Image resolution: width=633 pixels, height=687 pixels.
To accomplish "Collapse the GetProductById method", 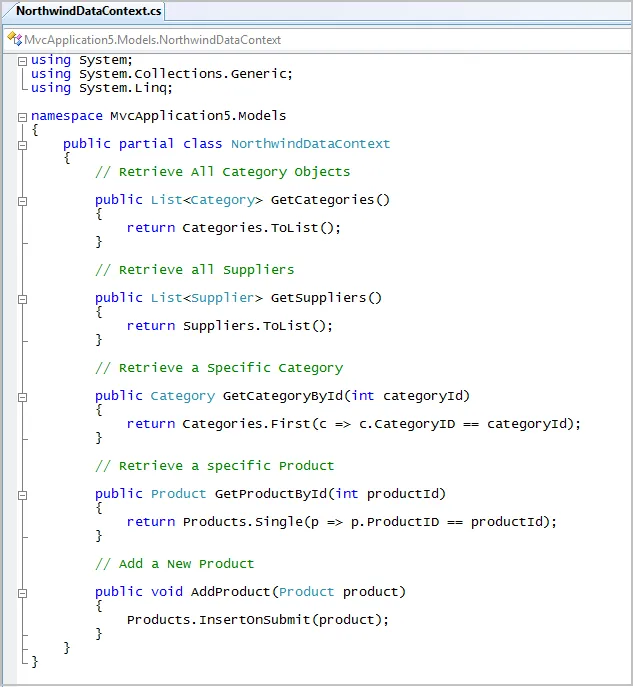I will (22, 495).
